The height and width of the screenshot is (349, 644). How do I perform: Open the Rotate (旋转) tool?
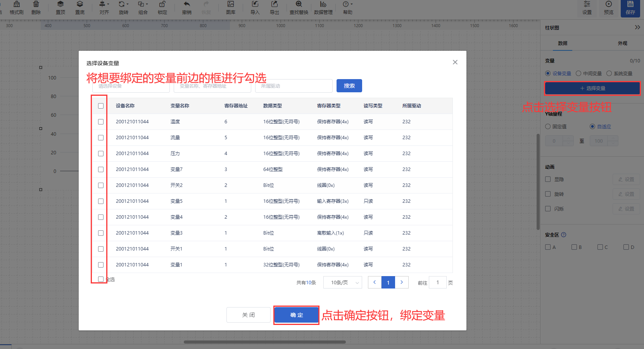pos(124,8)
